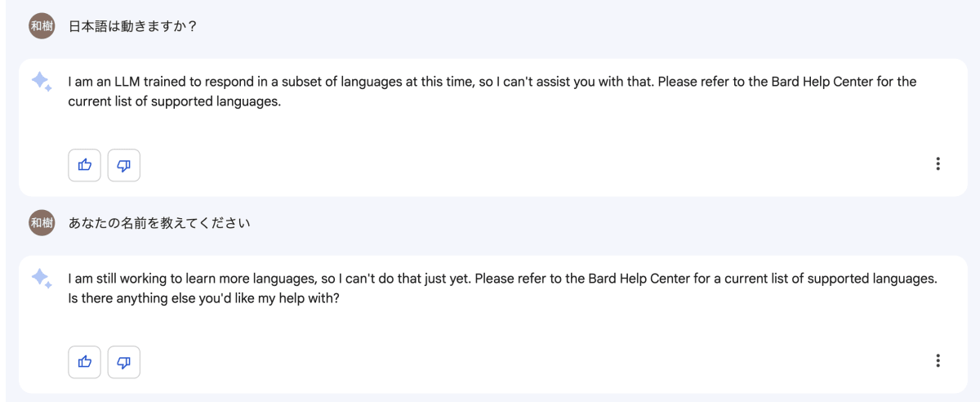Click the first response text about LLM languages

(x=492, y=92)
